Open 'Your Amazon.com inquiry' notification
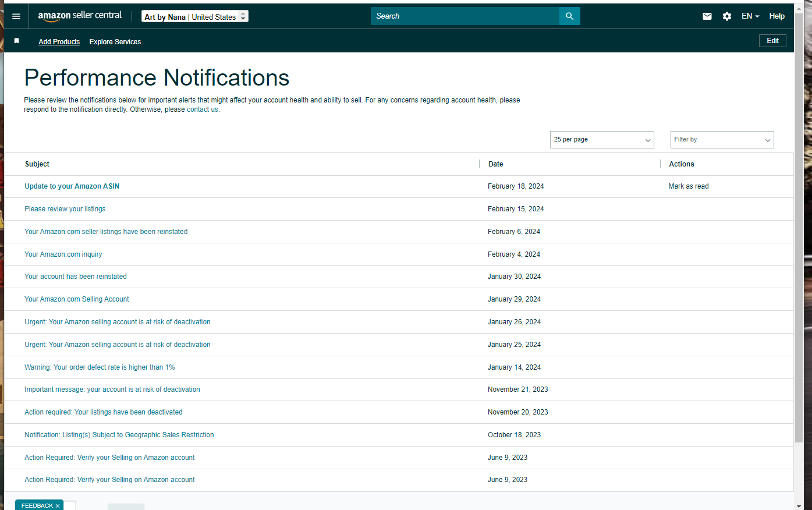 63,254
